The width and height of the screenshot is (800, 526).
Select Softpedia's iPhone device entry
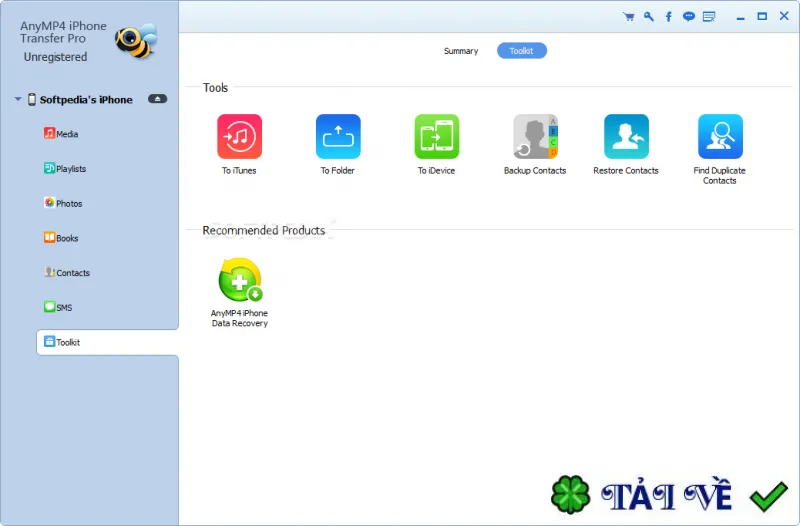click(86, 100)
